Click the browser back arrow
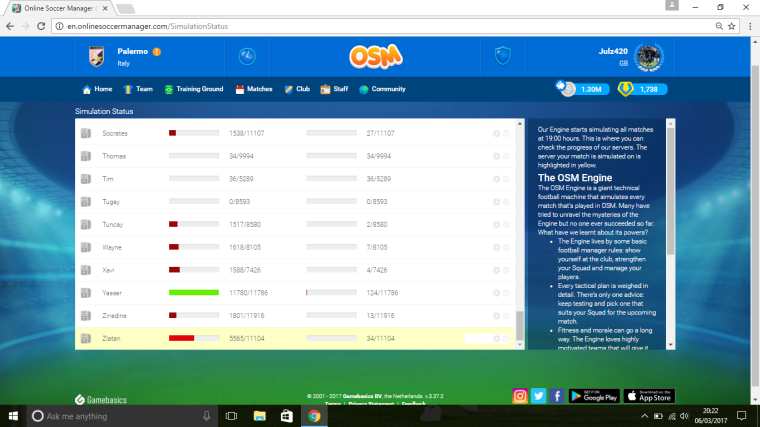Screen dimensions: 760x427 pyautogui.click(x=10, y=26)
